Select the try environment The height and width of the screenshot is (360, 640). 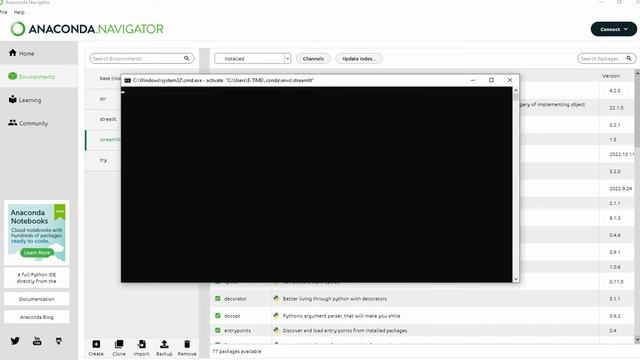tap(103, 160)
